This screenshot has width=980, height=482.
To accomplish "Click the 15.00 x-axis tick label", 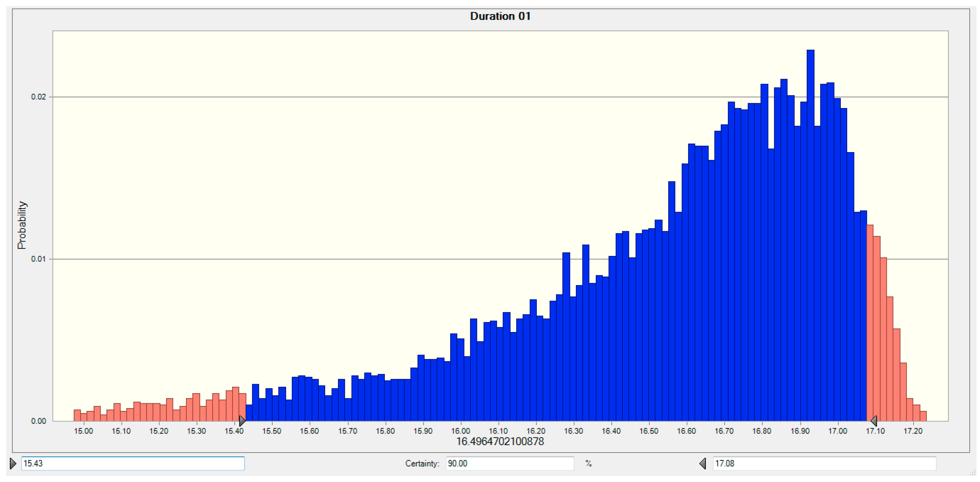I will 83,431.
